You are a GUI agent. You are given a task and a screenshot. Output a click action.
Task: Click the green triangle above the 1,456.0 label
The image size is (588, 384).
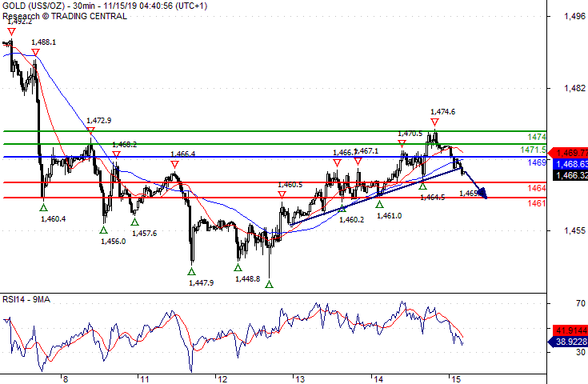coord(103,230)
